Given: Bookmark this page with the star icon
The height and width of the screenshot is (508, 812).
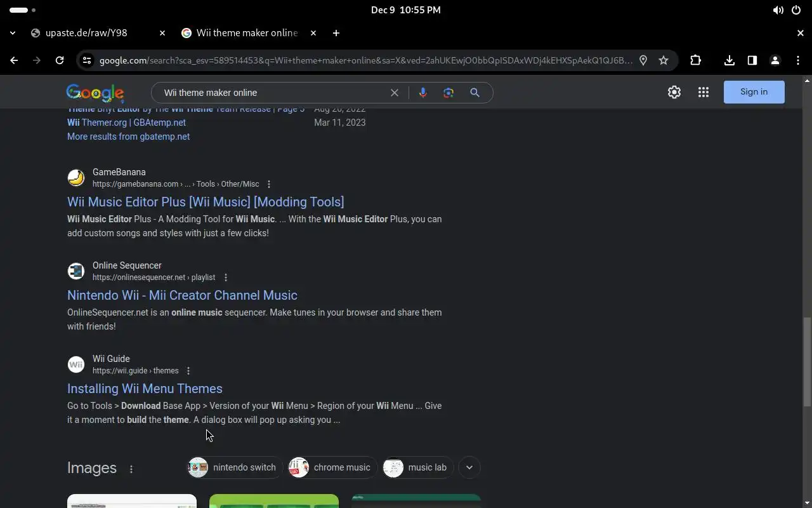Looking at the screenshot, I should pos(664,60).
